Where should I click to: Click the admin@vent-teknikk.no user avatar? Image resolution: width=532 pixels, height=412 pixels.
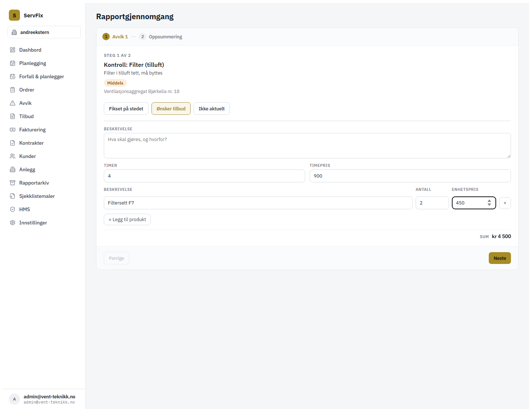click(14, 399)
